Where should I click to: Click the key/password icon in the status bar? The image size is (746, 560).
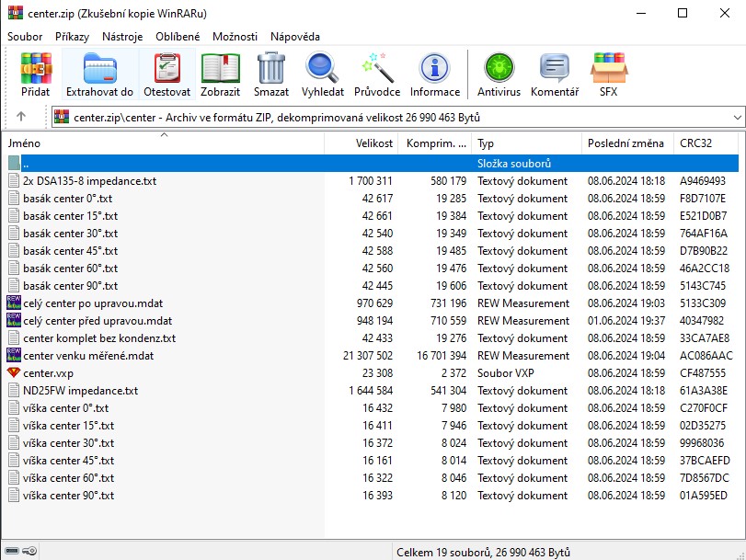point(29,551)
